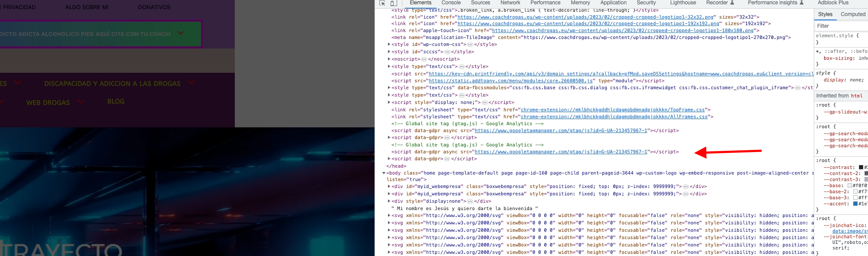Click the html link after Inherited from
This screenshot has width=868, height=256.
[857, 96]
